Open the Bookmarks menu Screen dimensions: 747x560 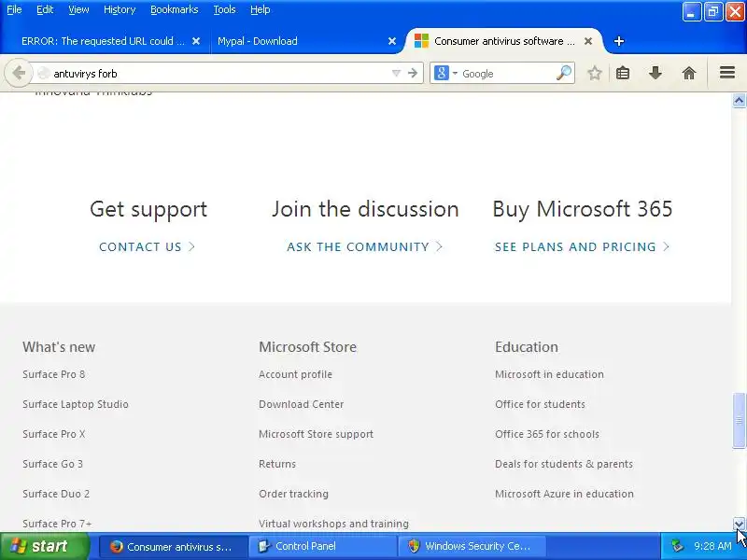click(x=175, y=9)
